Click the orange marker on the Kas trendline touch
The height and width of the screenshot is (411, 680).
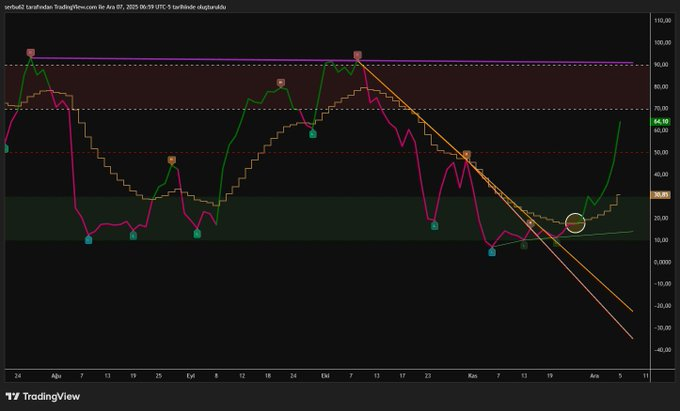pos(467,154)
